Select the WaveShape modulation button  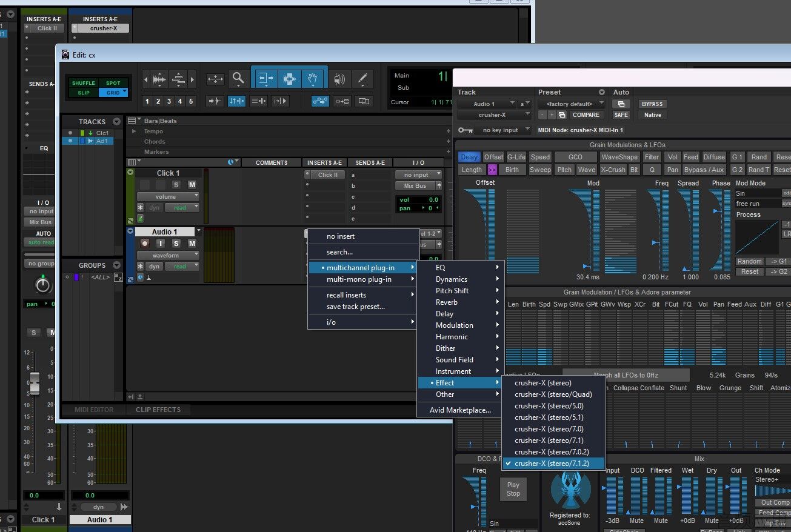click(619, 157)
